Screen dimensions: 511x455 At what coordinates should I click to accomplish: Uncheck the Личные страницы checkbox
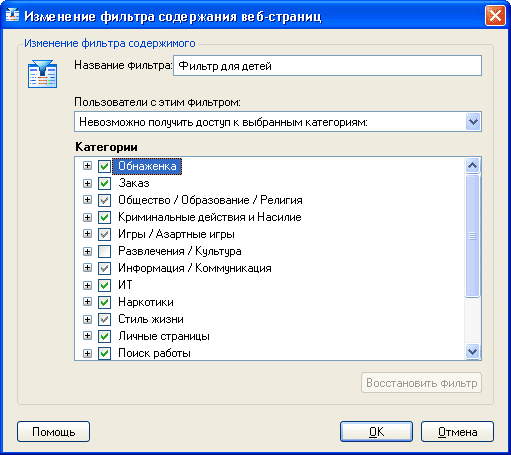[x=104, y=336]
